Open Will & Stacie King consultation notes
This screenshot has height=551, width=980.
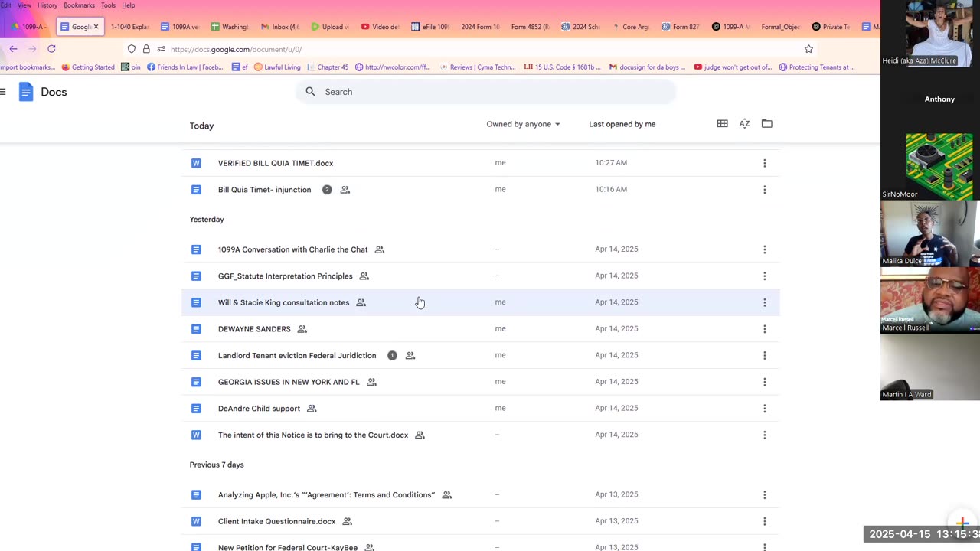point(283,302)
